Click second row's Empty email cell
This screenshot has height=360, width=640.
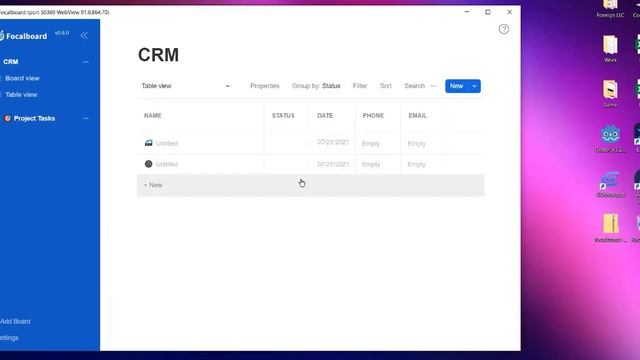point(416,164)
